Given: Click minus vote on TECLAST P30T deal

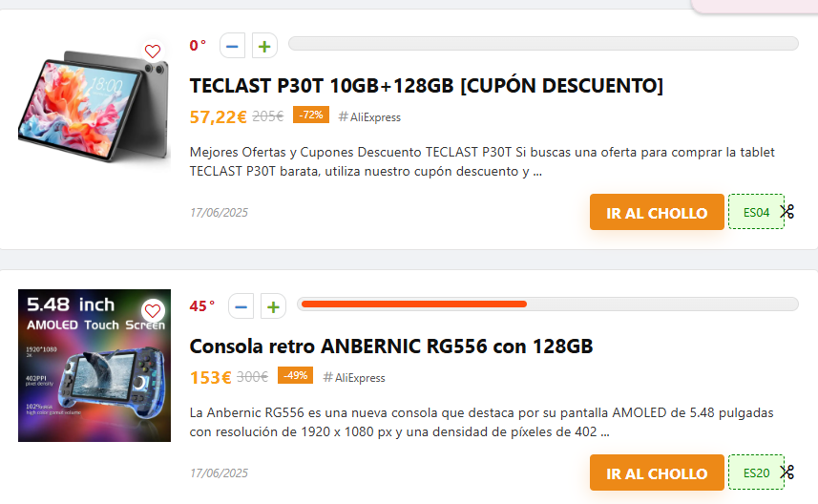Looking at the screenshot, I should pyautogui.click(x=232, y=46).
